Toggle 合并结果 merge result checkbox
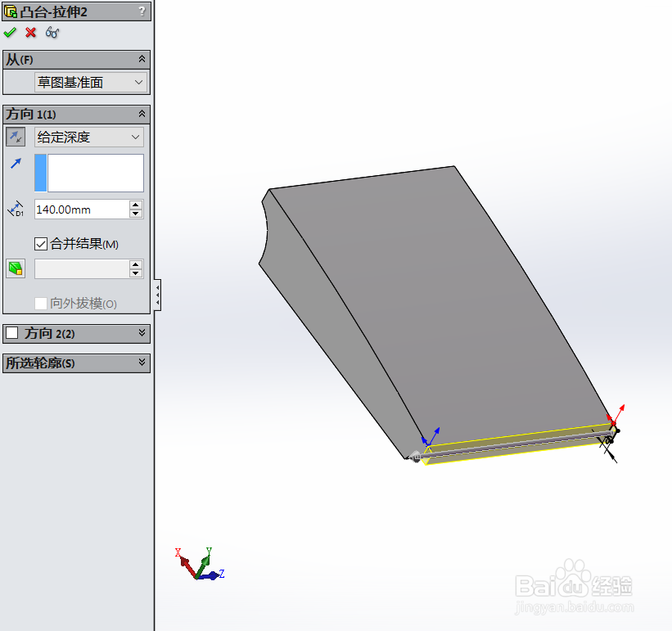The width and height of the screenshot is (672, 631). [41, 244]
